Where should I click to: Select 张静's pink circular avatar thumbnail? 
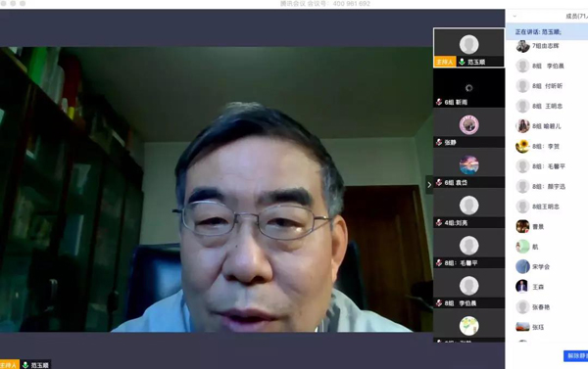tap(468, 124)
